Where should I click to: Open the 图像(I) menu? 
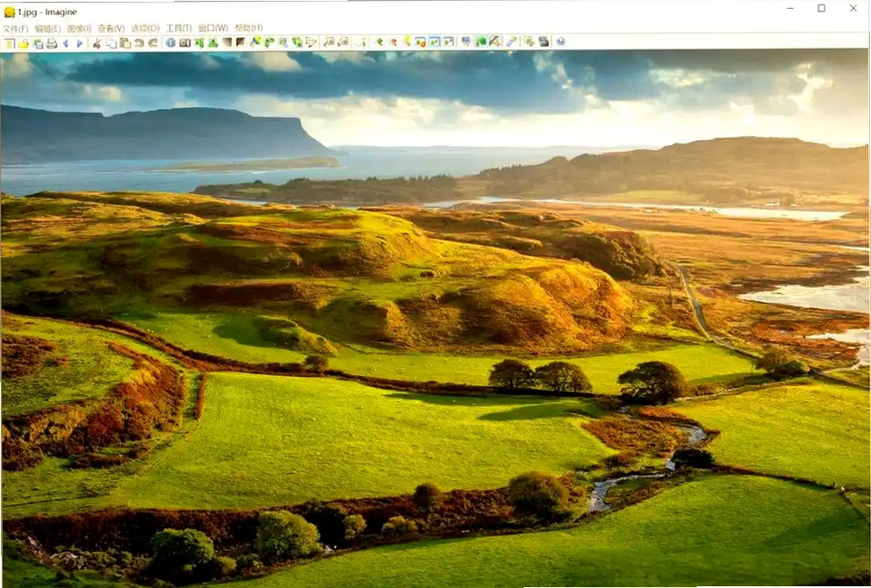coord(79,28)
